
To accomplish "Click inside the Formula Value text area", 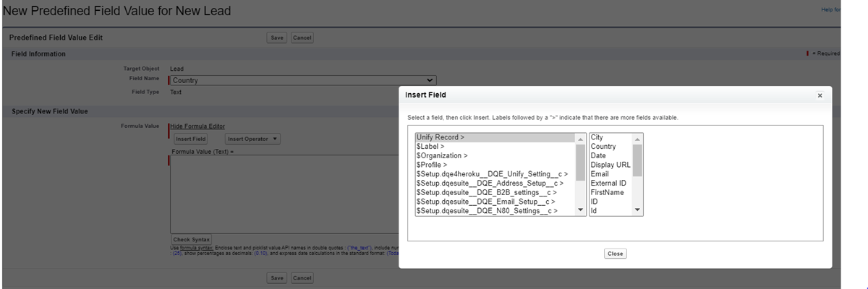I will click(x=284, y=194).
